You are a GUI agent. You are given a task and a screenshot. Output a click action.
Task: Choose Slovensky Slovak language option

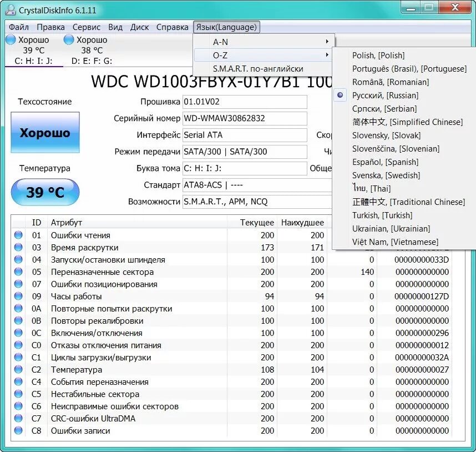404,135
